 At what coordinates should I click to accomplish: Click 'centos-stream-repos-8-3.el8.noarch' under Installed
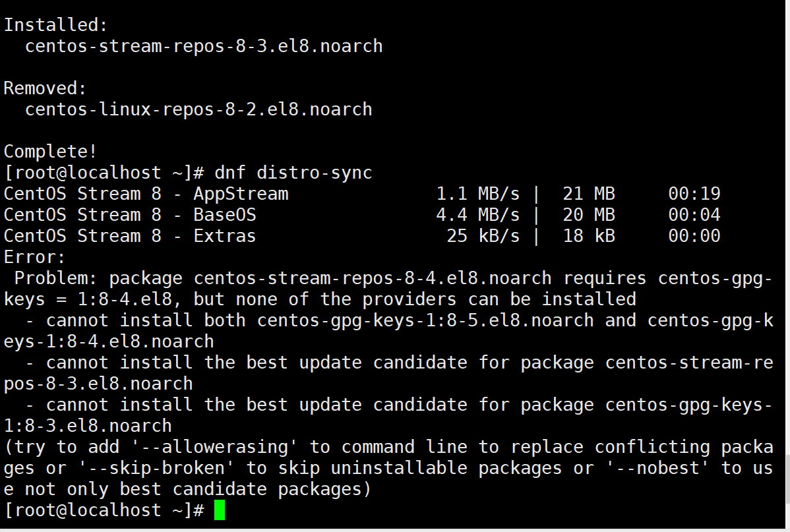204,46
